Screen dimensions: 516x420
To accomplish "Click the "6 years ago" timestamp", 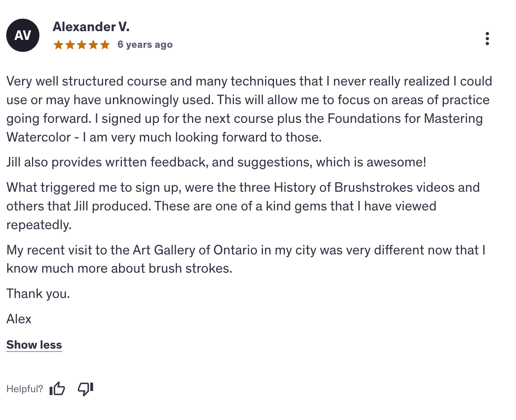I will point(145,45).
